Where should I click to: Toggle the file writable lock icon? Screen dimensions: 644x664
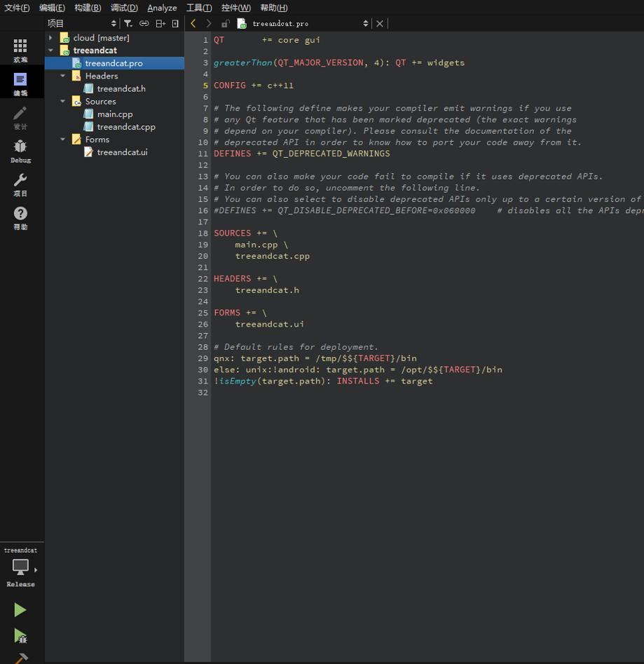226,24
